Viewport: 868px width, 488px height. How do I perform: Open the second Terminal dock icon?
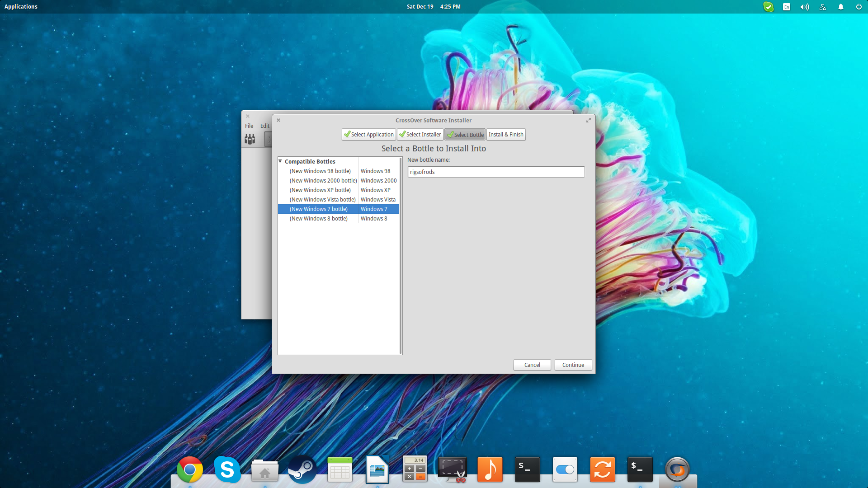(640, 470)
